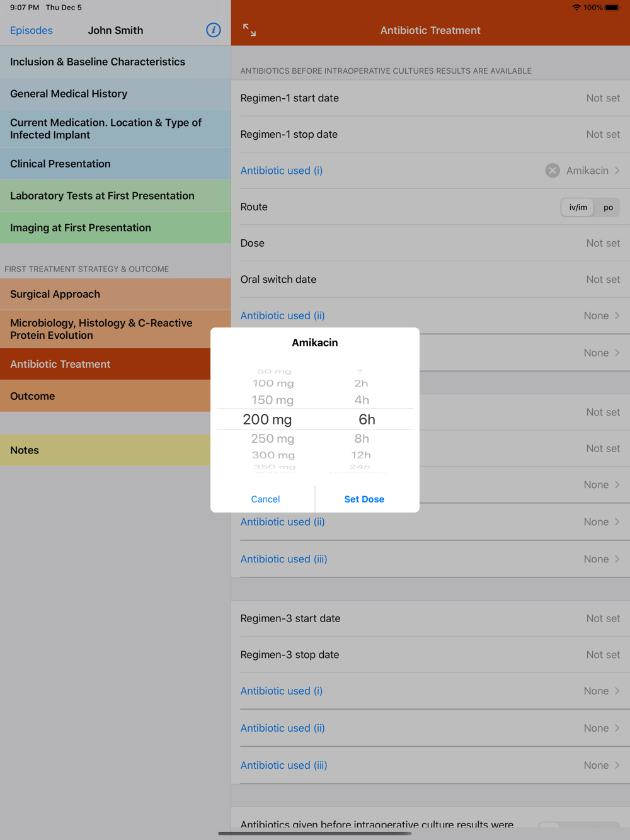Image resolution: width=630 pixels, height=840 pixels.
Task: Check the battery status icon
Action: tap(612, 8)
